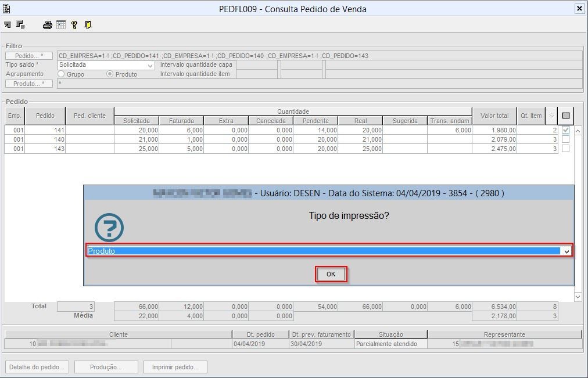Click the overlapping squares toolbar icon
Viewport: 588px width, 378px height.
point(20,25)
